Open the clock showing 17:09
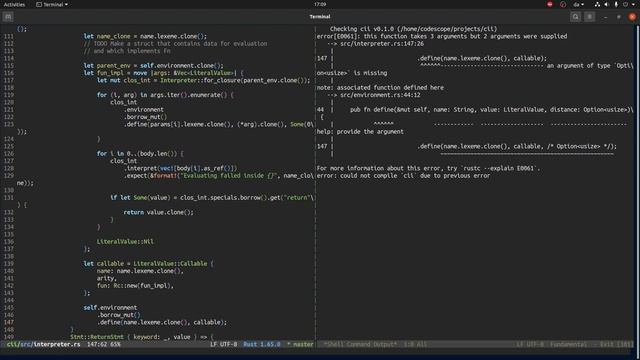Viewport: 640px width, 360px height. [x=320, y=4]
